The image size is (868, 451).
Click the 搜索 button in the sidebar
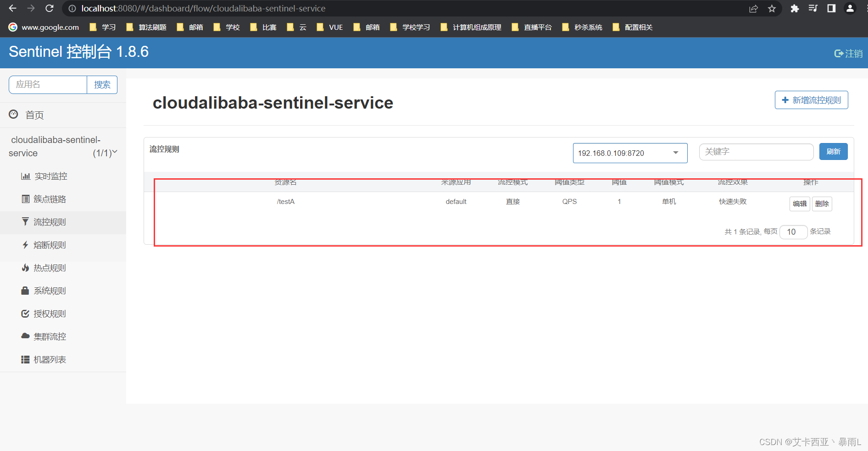click(x=102, y=85)
